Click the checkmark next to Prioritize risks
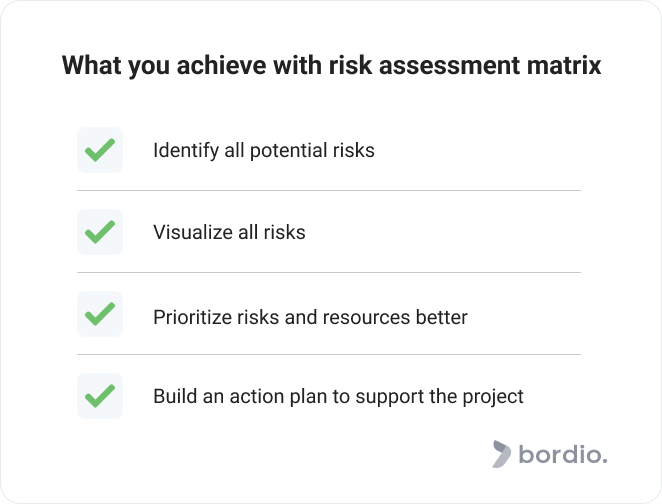Screen dimensions: 662x504 pos(100,314)
